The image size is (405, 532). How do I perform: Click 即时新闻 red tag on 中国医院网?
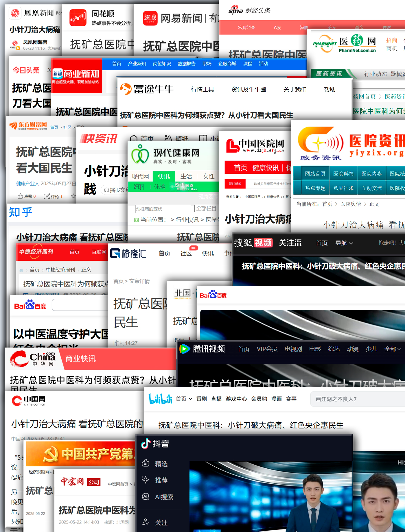coord(235,184)
